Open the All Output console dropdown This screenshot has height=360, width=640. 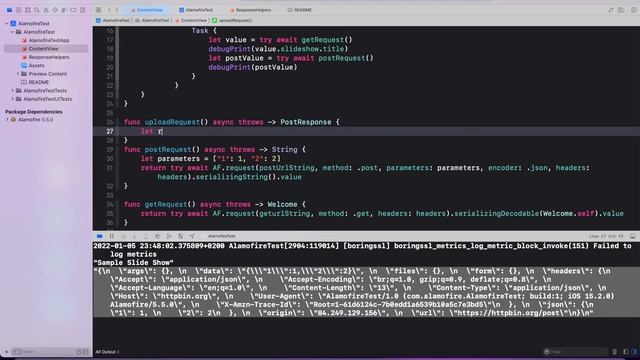point(107,352)
